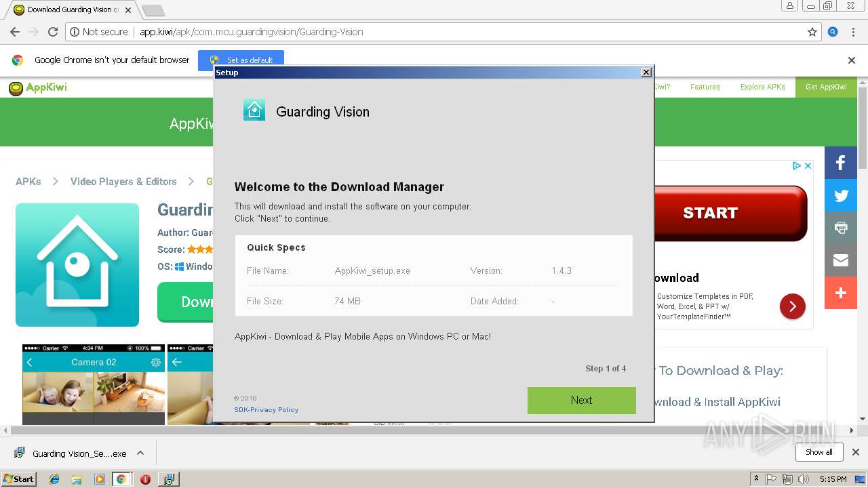Open the Camera 02 screenshot thumbnail
Viewport: 868px width, 488px height.
coord(94,384)
